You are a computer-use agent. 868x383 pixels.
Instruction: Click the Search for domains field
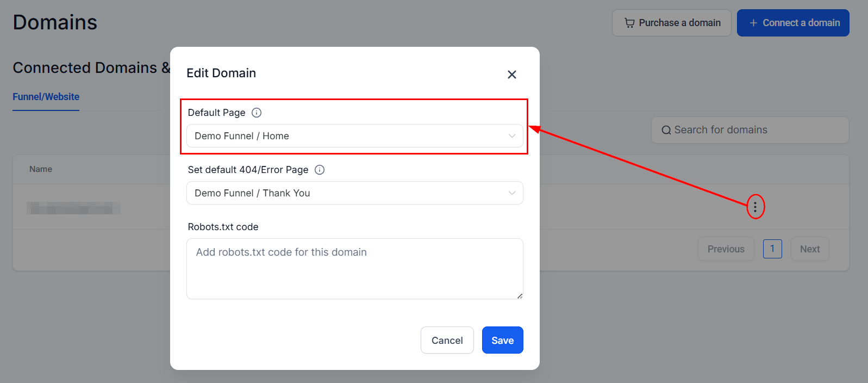pyautogui.click(x=755, y=130)
